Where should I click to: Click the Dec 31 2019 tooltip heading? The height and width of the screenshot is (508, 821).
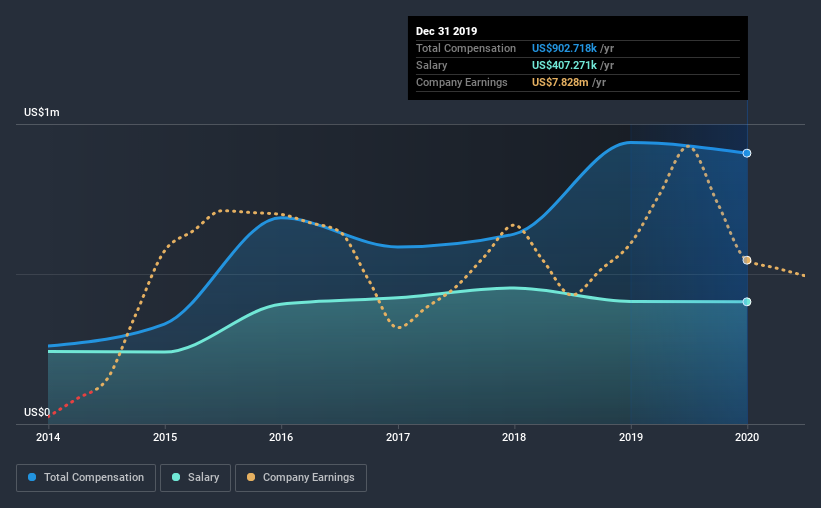pyautogui.click(x=447, y=31)
